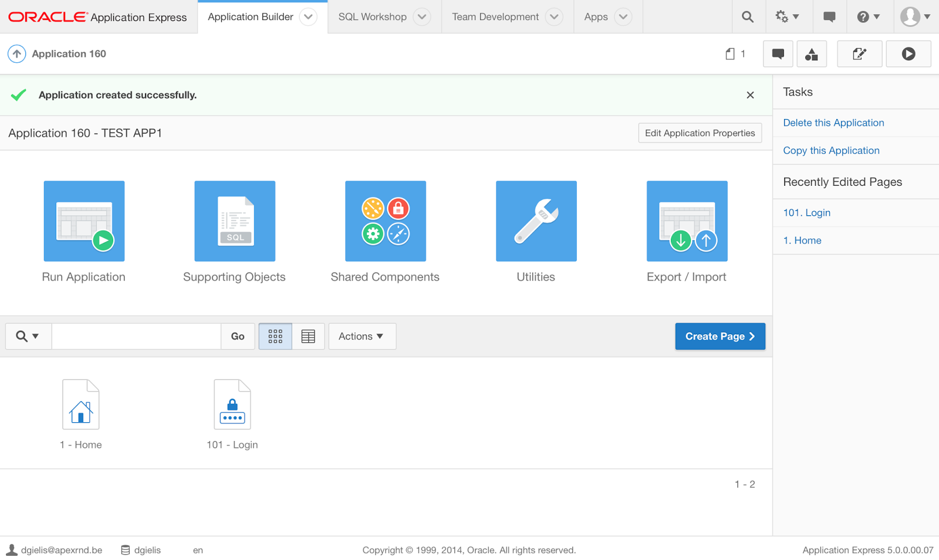Click the run page play button
The width and height of the screenshot is (939, 560).
pyautogui.click(x=908, y=54)
